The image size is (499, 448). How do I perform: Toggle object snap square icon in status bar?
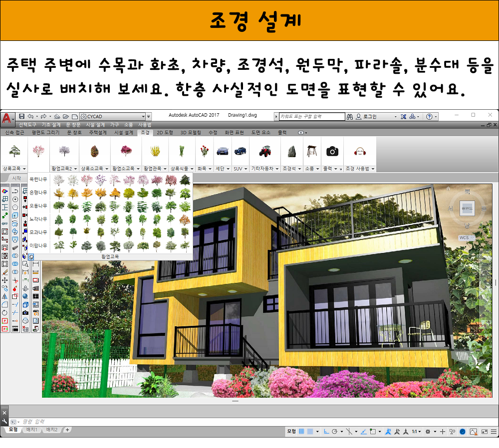(x=373, y=432)
